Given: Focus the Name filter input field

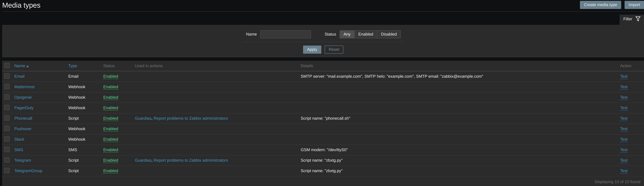Looking at the screenshot, I should [285, 34].
